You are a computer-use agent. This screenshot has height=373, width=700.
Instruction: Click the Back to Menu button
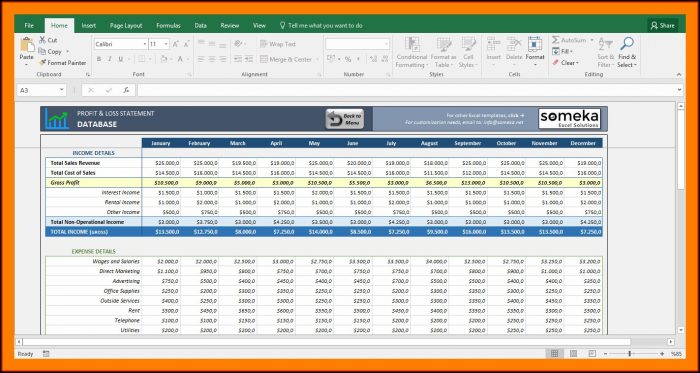(345, 119)
